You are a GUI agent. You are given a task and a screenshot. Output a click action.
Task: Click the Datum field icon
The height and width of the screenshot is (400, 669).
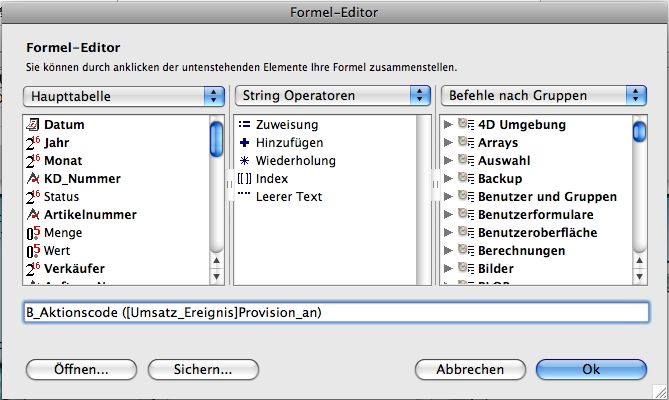[32, 125]
